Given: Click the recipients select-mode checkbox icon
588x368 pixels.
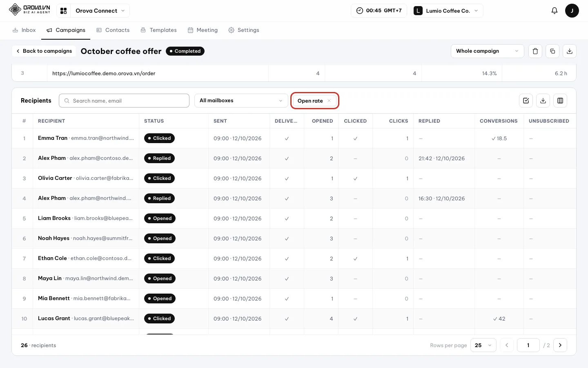Looking at the screenshot, I should pos(526,101).
